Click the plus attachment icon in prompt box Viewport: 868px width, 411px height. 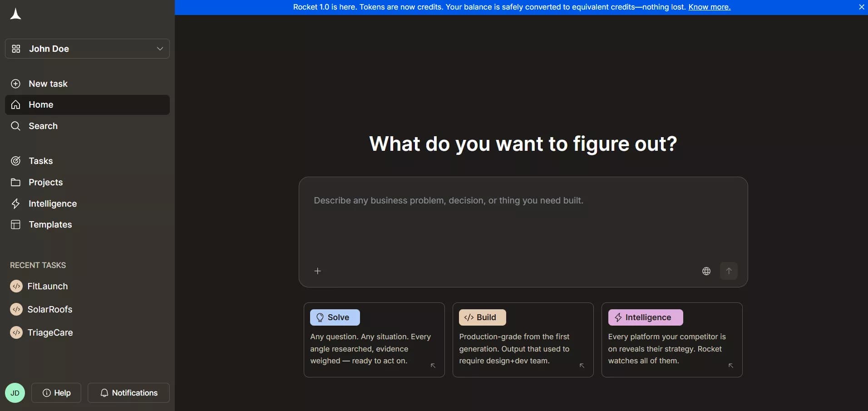point(317,271)
